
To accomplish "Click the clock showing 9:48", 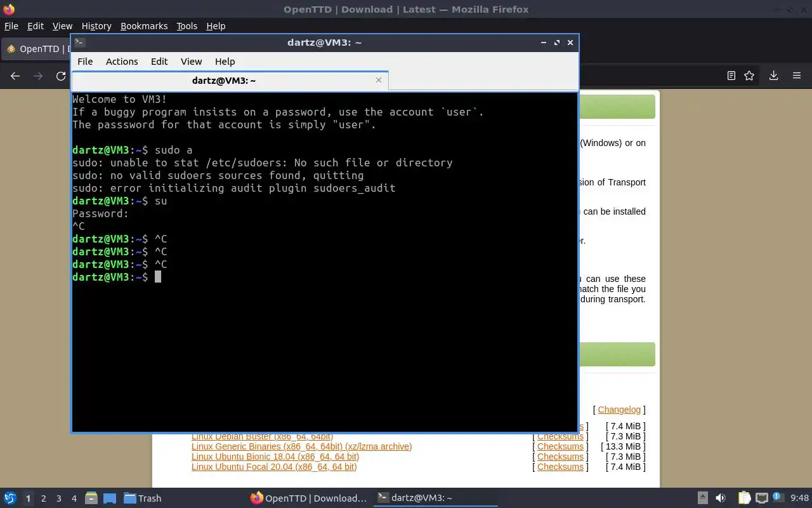I will tap(799, 498).
